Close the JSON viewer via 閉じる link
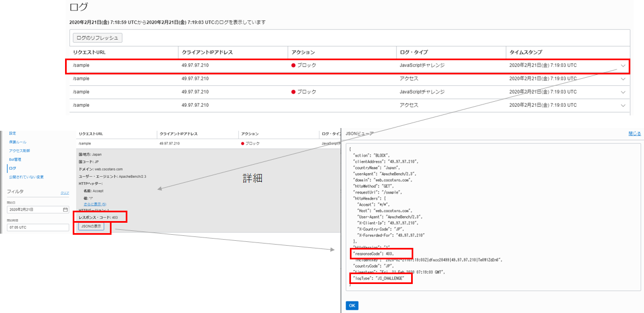Viewport: 644px width, 313px height. 635,134
